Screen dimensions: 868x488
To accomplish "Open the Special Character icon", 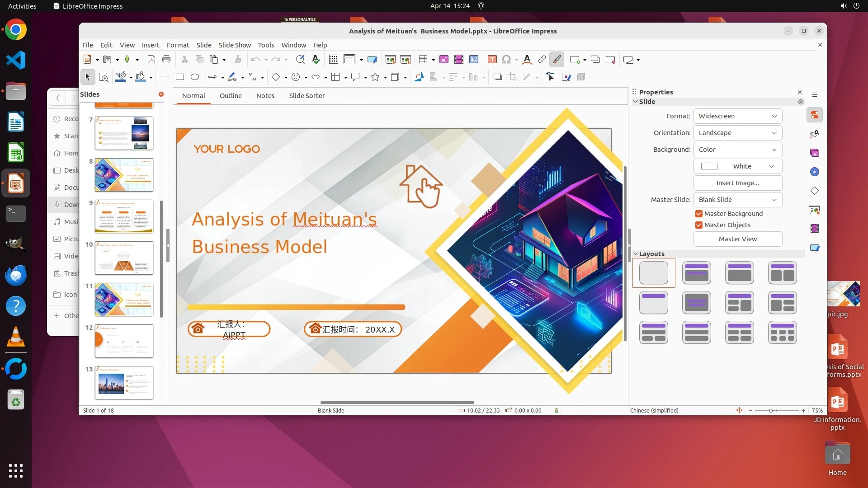I will [506, 60].
